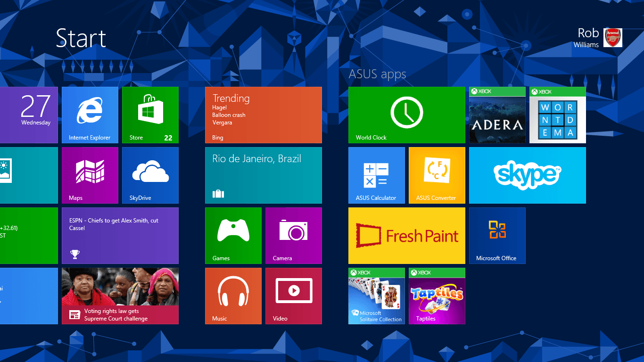Image resolution: width=644 pixels, height=362 pixels.
Task: Launch the Maps tile
Action: click(90, 175)
